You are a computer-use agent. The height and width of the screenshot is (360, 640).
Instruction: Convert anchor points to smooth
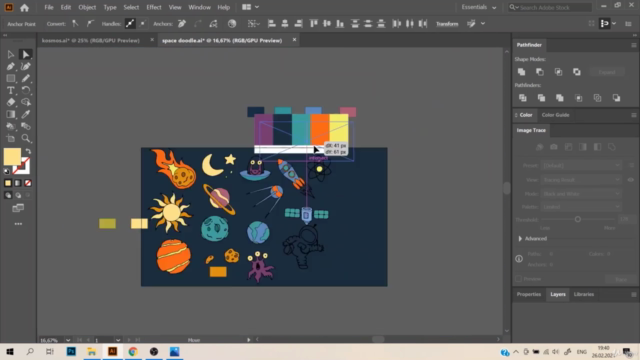pos(90,24)
